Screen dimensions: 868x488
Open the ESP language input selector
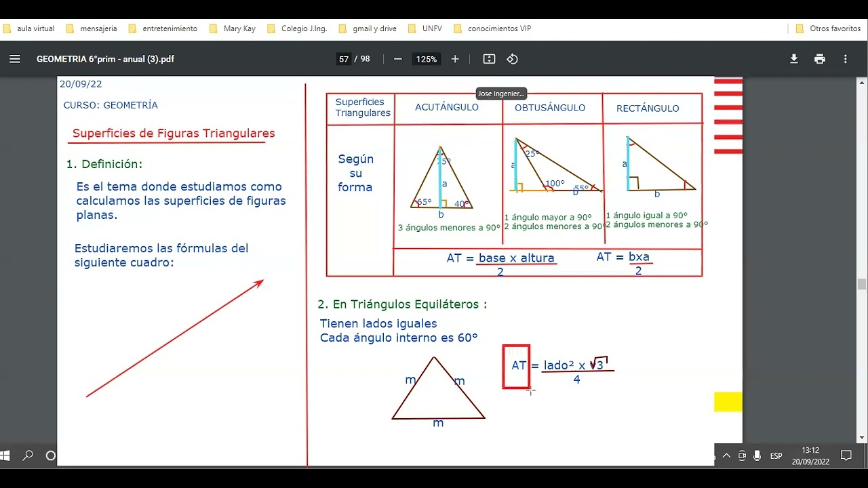coord(776,456)
